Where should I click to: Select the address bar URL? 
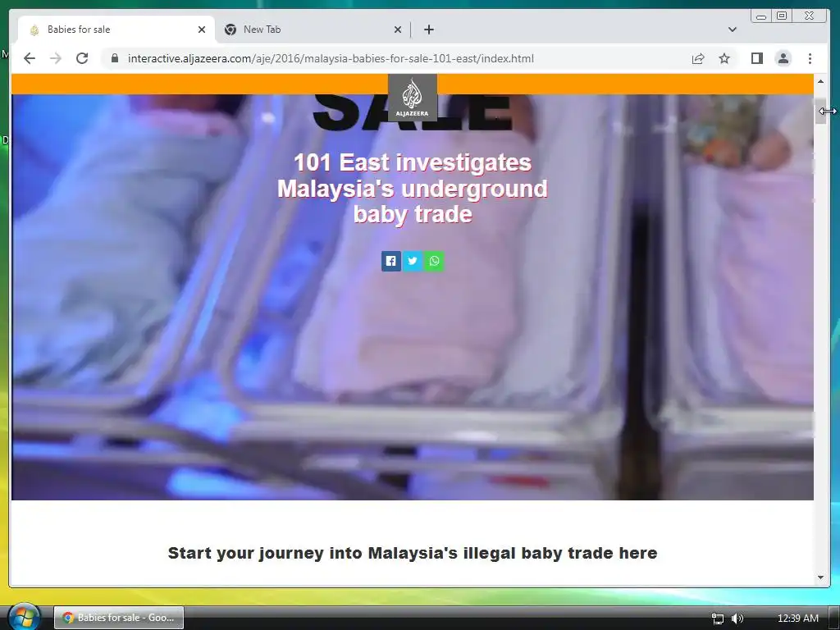click(331, 58)
